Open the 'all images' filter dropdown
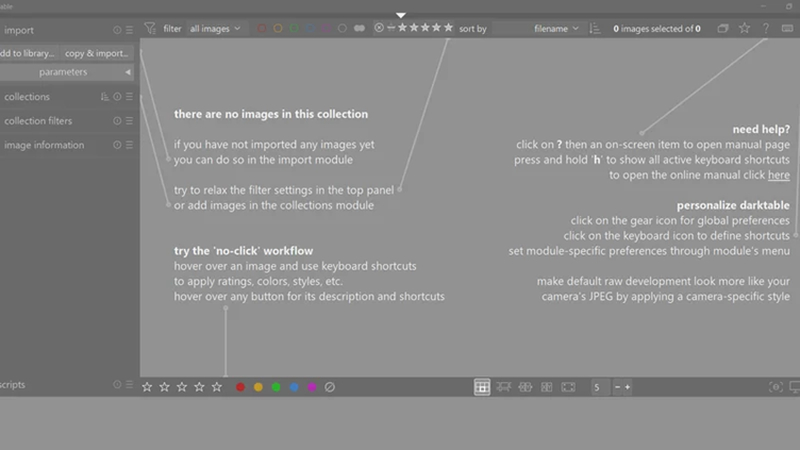Image resolution: width=800 pixels, height=450 pixels. 215,29
